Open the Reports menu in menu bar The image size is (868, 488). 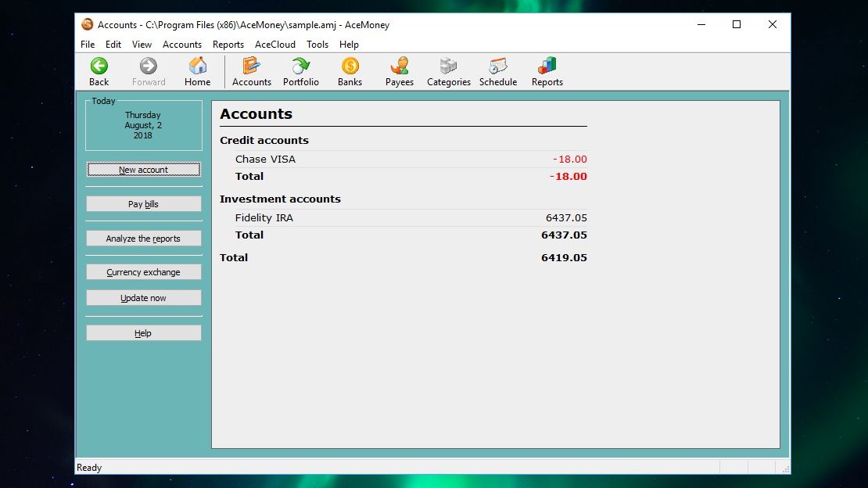(228, 45)
